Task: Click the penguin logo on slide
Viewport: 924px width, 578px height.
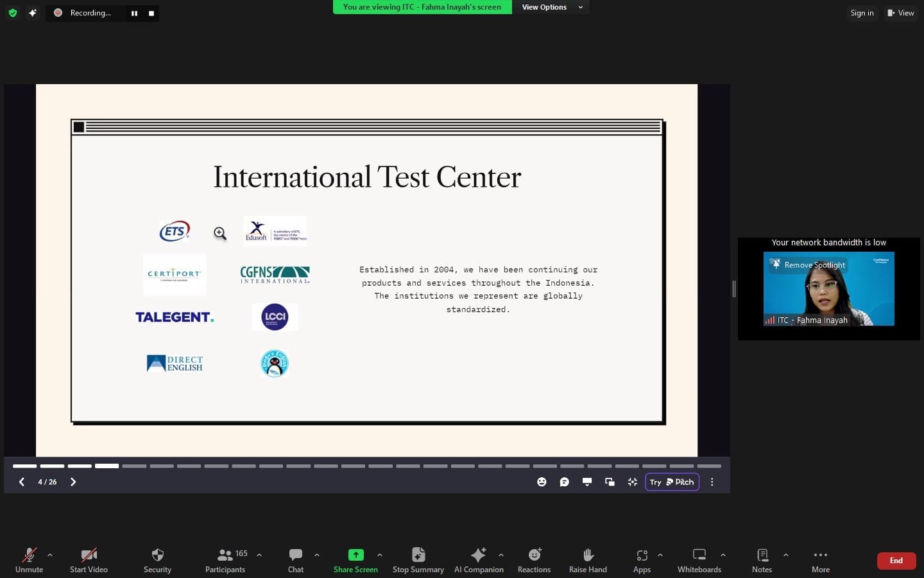Action: click(x=275, y=363)
